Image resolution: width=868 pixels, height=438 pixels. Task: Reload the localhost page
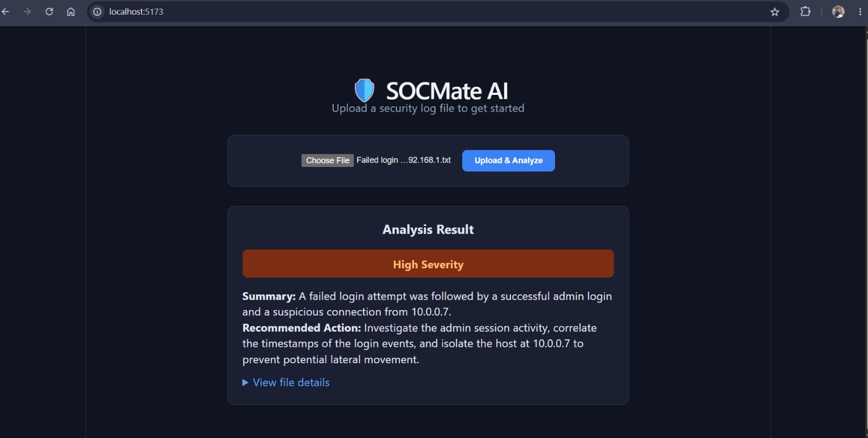tap(49, 11)
